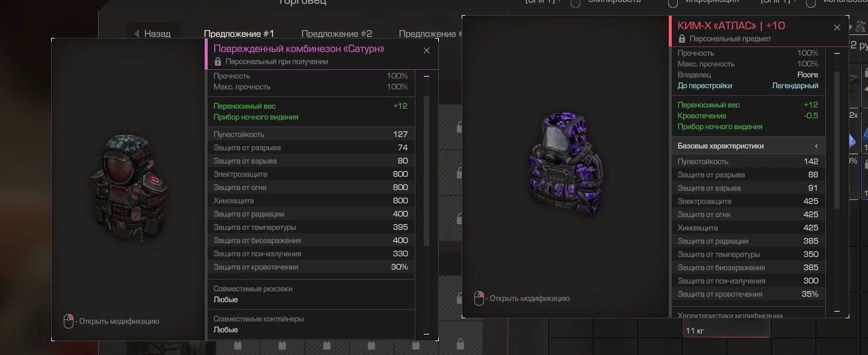Image resolution: width=868 pixels, height=355 pixels.
Task: Go back with the Назад button
Action: pyautogui.click(x=152, y=34)
